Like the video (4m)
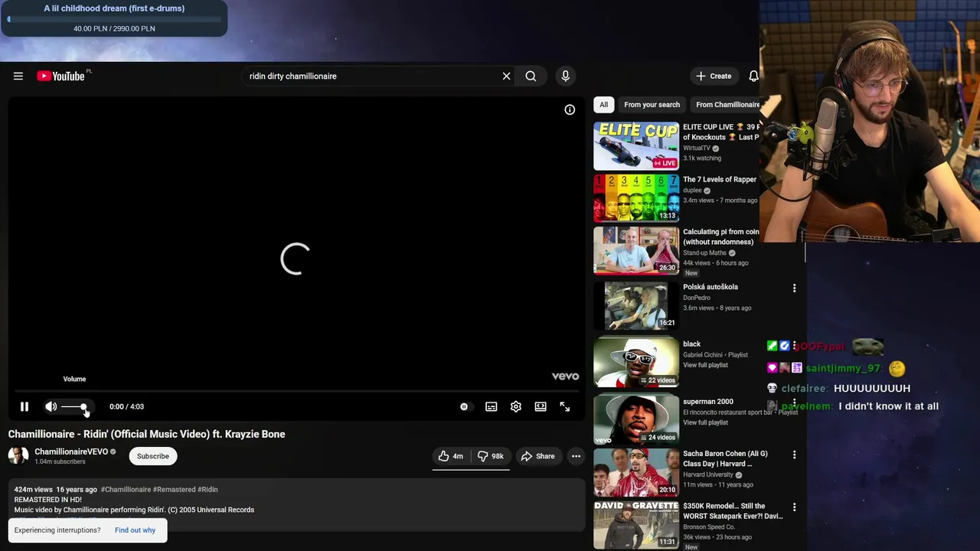Viewport: 980px width, 551px height. click(451, 456)
